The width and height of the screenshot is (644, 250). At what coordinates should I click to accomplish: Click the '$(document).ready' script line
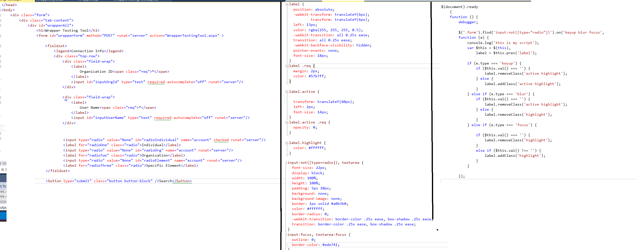tap(459, 7)
